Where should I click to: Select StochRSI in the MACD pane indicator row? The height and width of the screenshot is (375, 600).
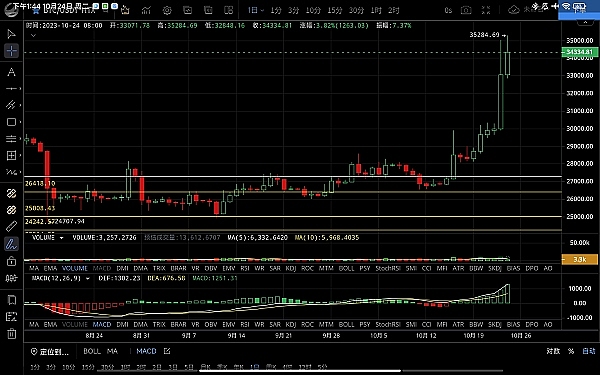click(x=388, y=324)
